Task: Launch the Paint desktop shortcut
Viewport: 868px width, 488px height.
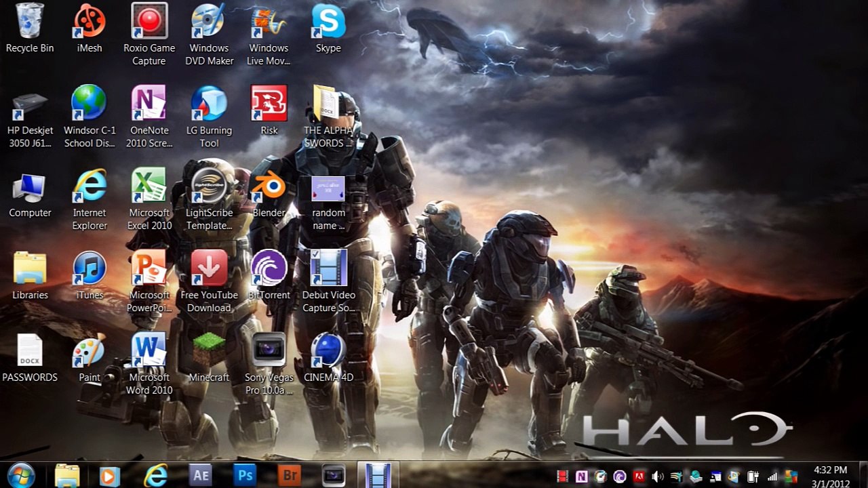Action: click(90, 359)
